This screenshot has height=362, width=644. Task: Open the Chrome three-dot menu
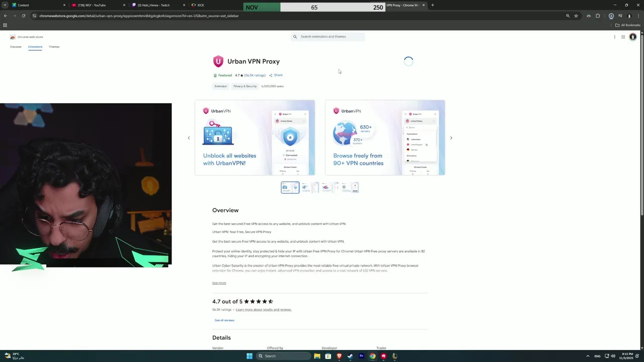(x=637, y=16)
